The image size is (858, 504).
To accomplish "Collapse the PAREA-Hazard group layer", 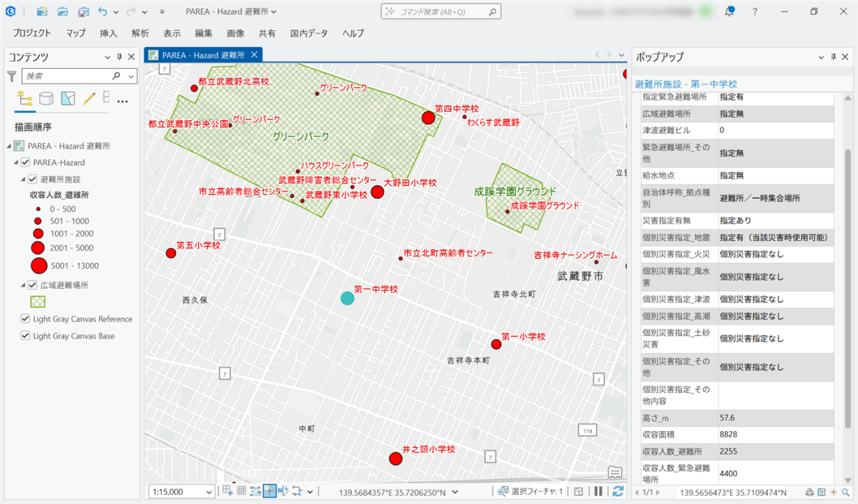I will [16, 163].
